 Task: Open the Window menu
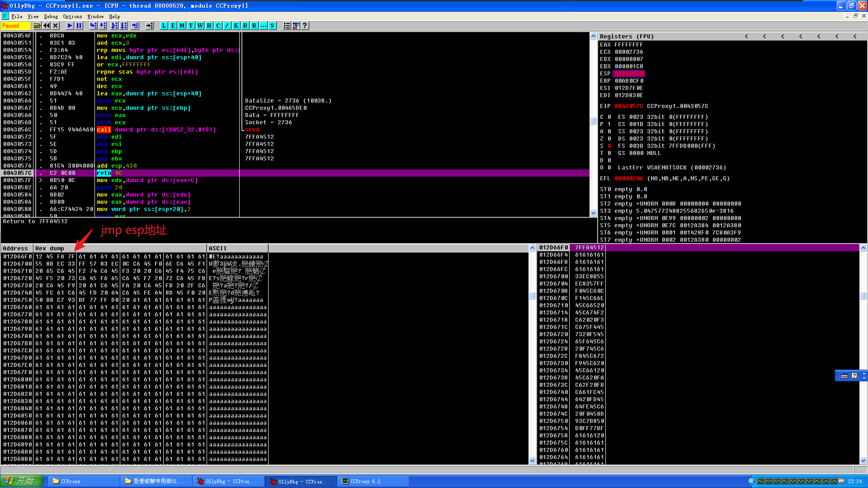95,16
